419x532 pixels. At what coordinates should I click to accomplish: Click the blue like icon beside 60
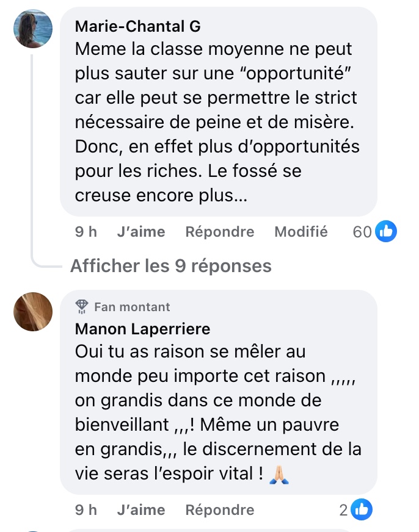pos(387,231)
